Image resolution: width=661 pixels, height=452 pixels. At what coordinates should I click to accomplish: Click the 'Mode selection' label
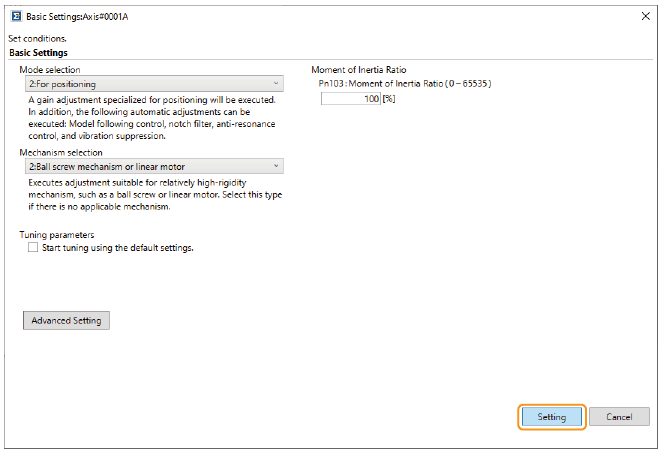[51, 71]
